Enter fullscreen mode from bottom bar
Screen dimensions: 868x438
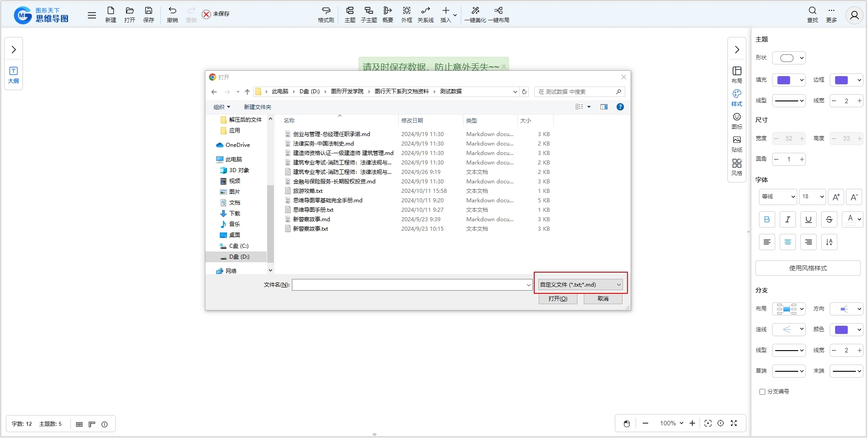(734, 423)
